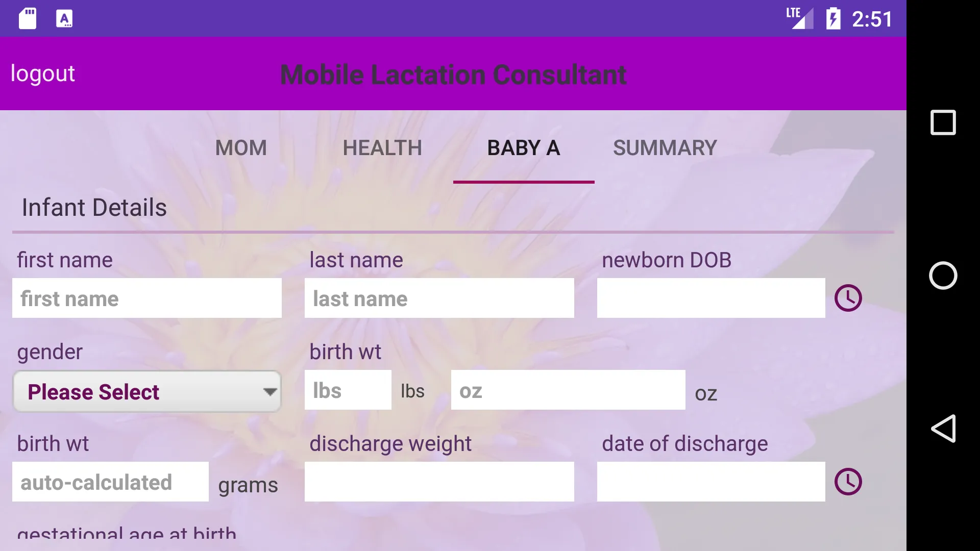Switch to the MOM tab
The width and height of the screenshot is (980, 551).
[x=240, y=147]
